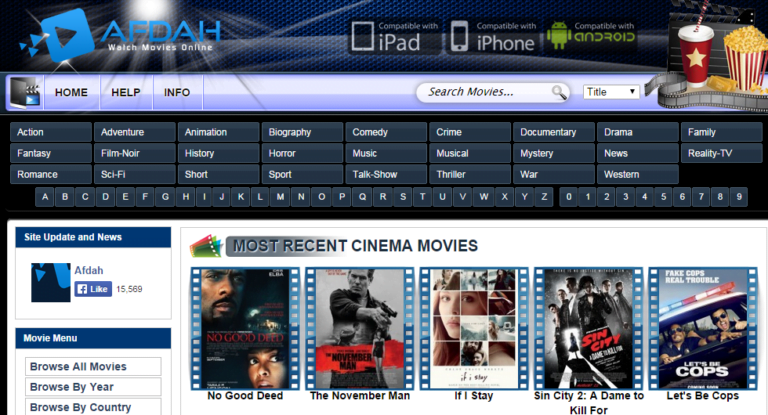
Task: Click the Android compatibility badge
Action: click(591, 36)
